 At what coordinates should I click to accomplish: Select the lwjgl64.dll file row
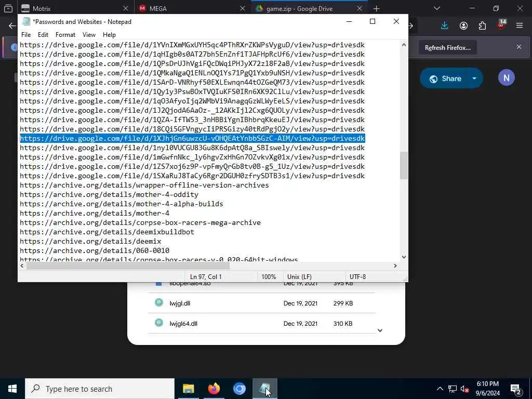[x=262, y=323]
